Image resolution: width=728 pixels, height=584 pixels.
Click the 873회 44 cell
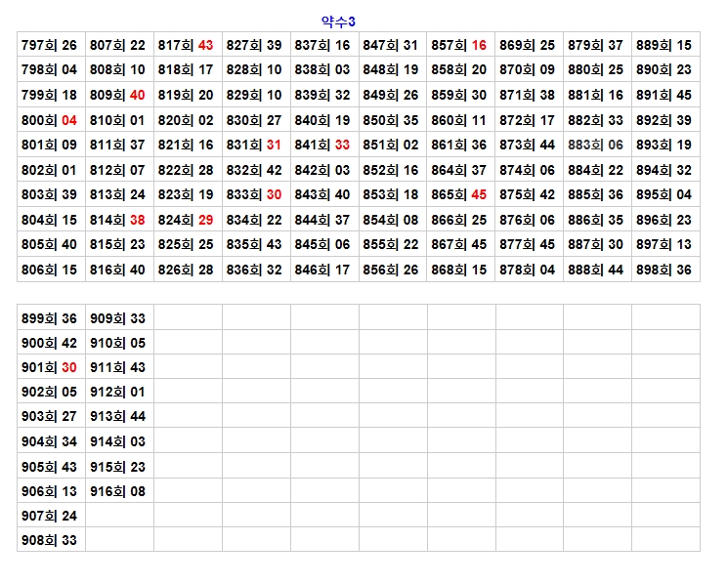528,145
